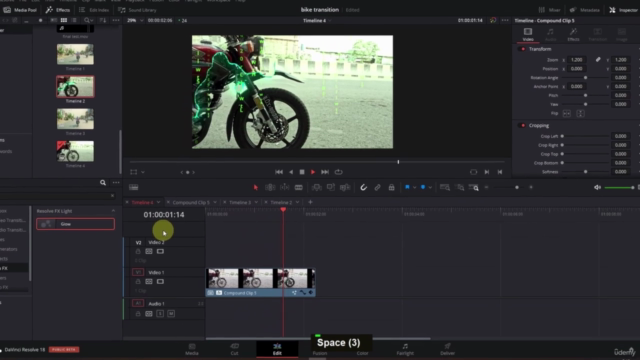
Task: Click the viewer scrub bar playhead
Action: coord(398,162)
